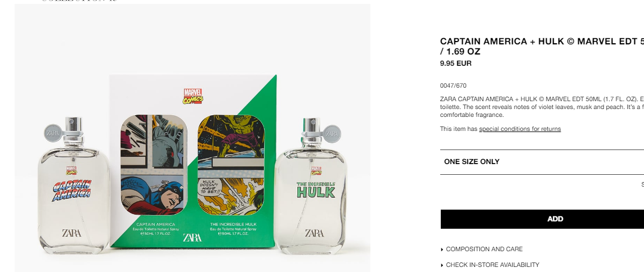Click the round ZARA tag on the Hulk bottle
The image size is (644, 272).
332,134
